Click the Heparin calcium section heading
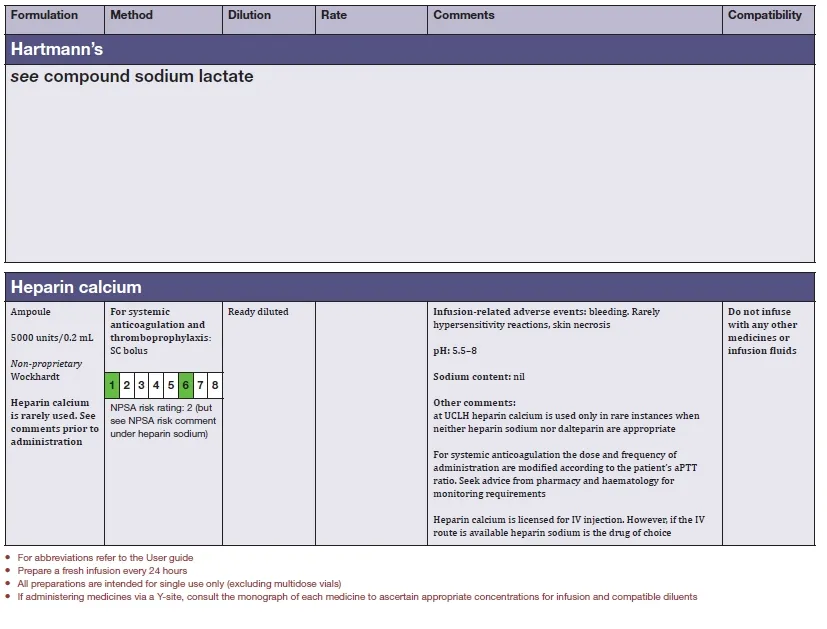Viewport: 827px width, 629px height. [76, 287]
